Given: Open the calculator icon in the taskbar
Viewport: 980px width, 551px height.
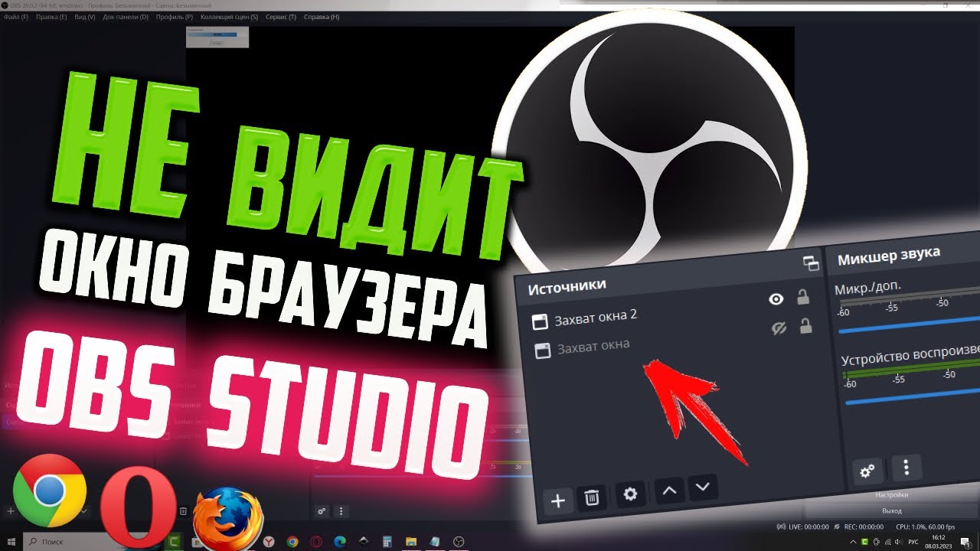Looking at the screenshot, I should (387, 542).
